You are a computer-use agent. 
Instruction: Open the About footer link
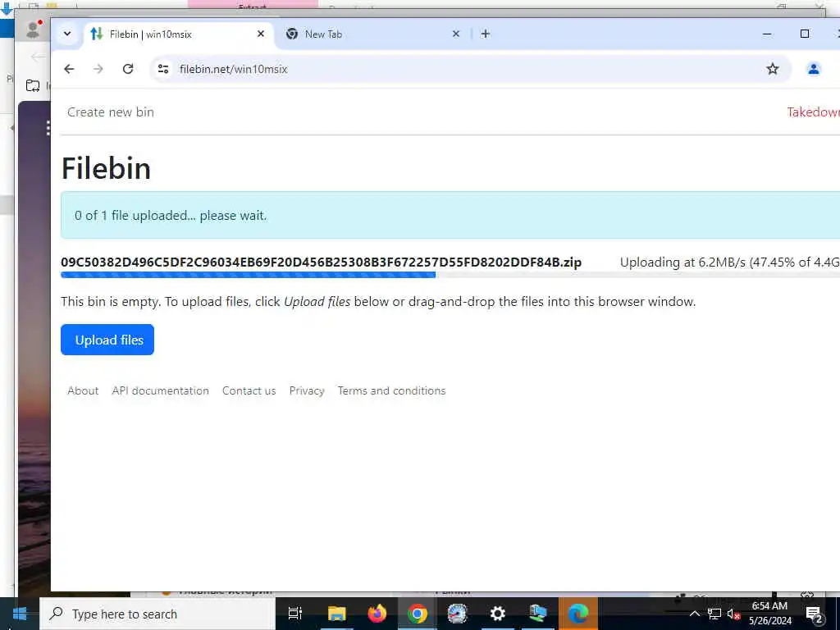tap(83, 390)
